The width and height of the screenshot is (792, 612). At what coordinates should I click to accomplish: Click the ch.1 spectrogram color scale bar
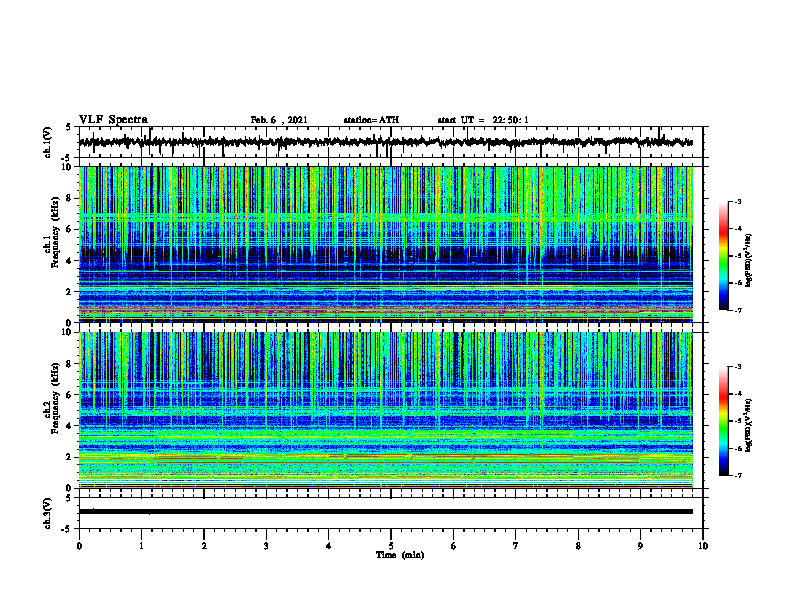point(723,256)
